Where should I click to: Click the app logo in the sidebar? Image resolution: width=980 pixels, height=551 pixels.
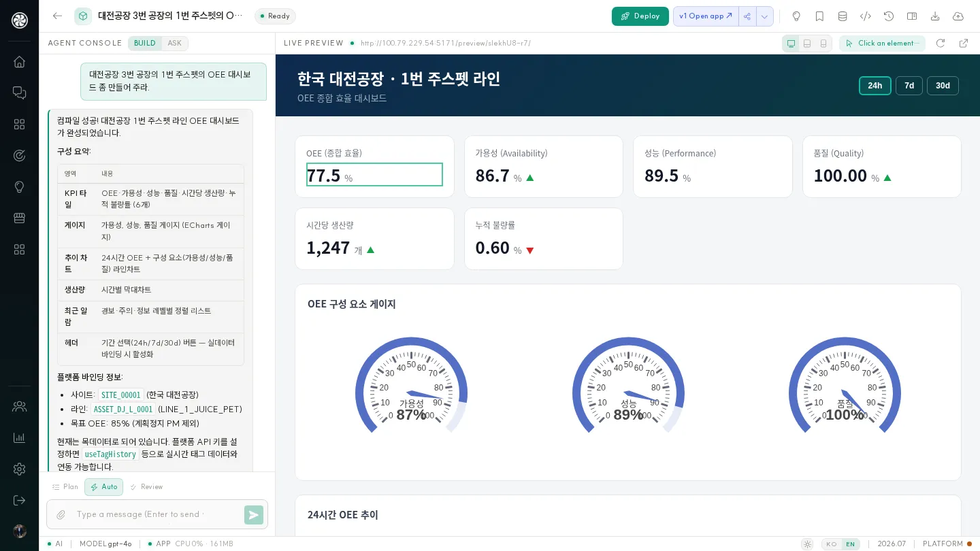[20, 20]
